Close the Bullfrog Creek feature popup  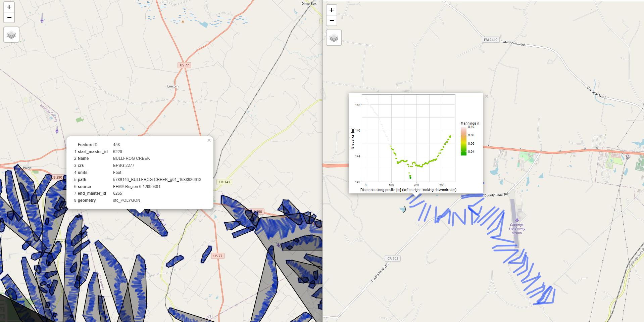click(x=209, y=140)
